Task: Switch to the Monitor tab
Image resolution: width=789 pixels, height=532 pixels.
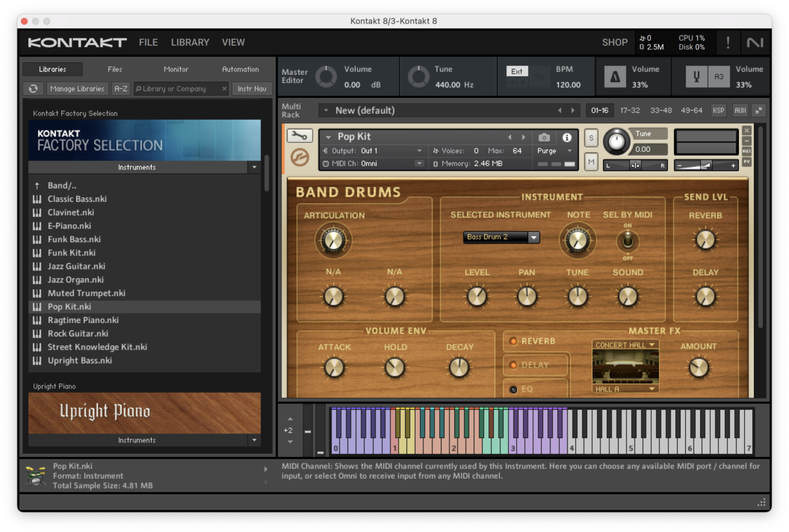Action: click(x=176, y=69)
